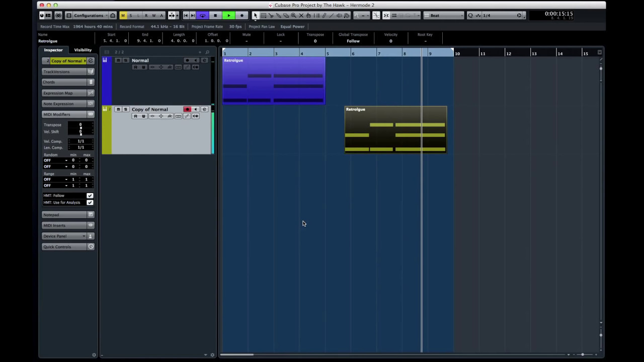Open edit channel settings for Normal track
The image size is (644, 362).
pos(204,60)
